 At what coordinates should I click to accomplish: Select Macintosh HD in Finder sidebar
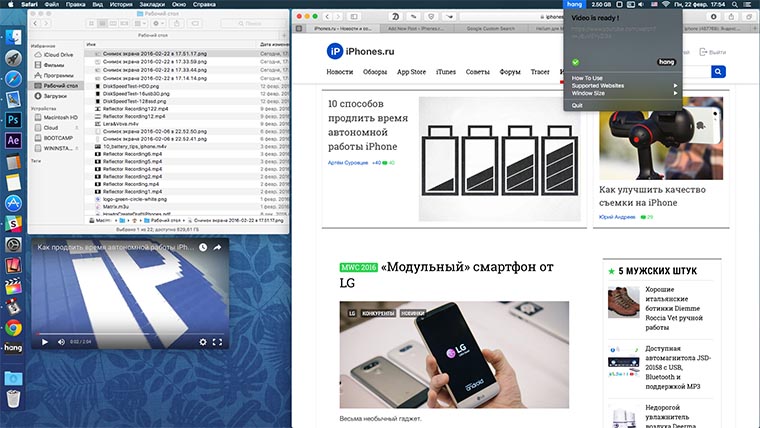[60, 117]
